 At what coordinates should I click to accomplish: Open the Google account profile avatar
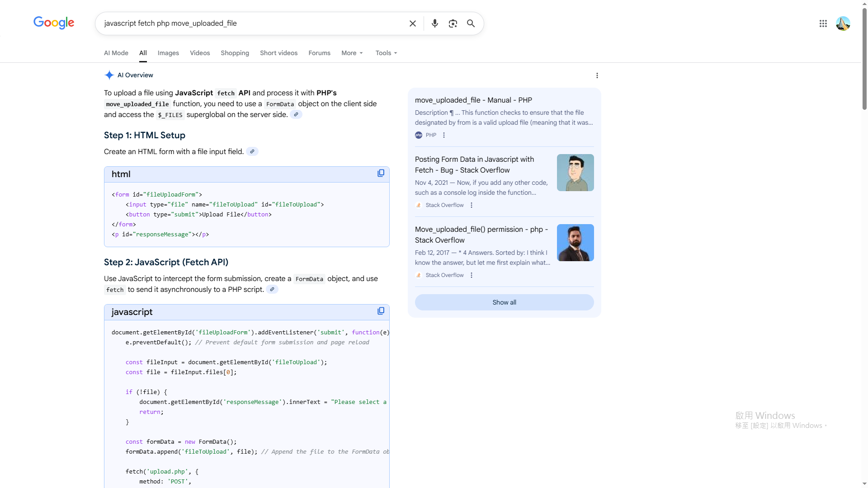pyautogui.click(x=843, y=23)
